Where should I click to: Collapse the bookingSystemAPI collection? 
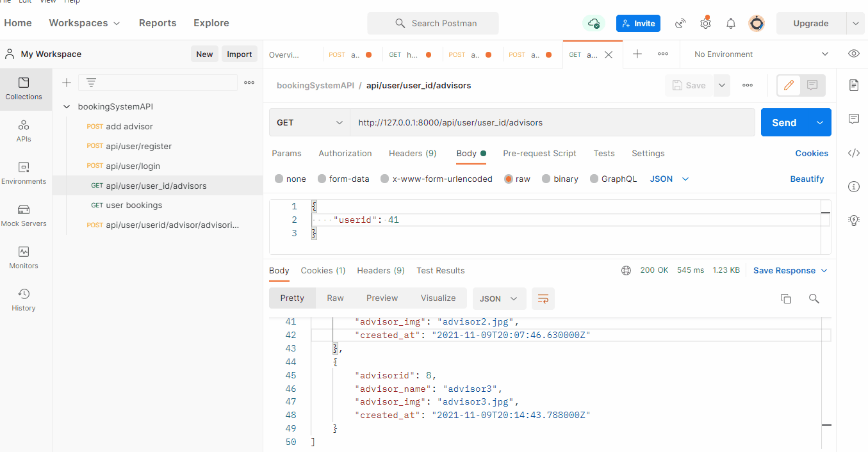tap(67, 107)
